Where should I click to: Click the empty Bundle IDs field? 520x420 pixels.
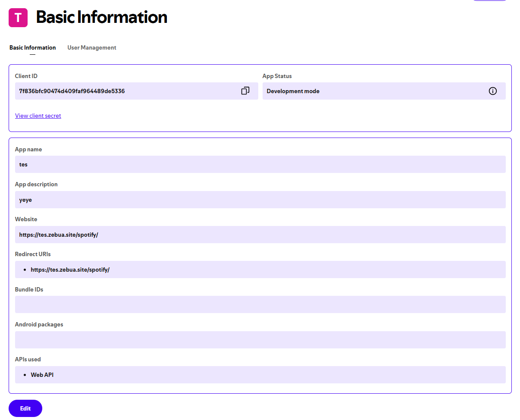pyautogui.click(x=260, y=304)
